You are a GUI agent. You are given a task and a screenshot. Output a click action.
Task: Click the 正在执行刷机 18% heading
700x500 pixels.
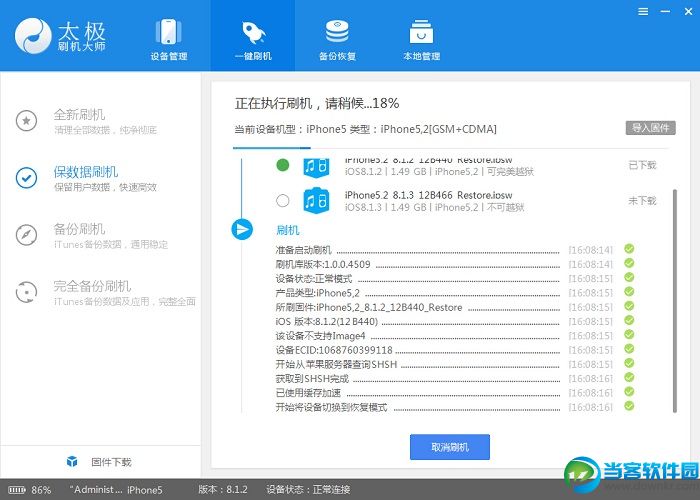pos(317,103)
